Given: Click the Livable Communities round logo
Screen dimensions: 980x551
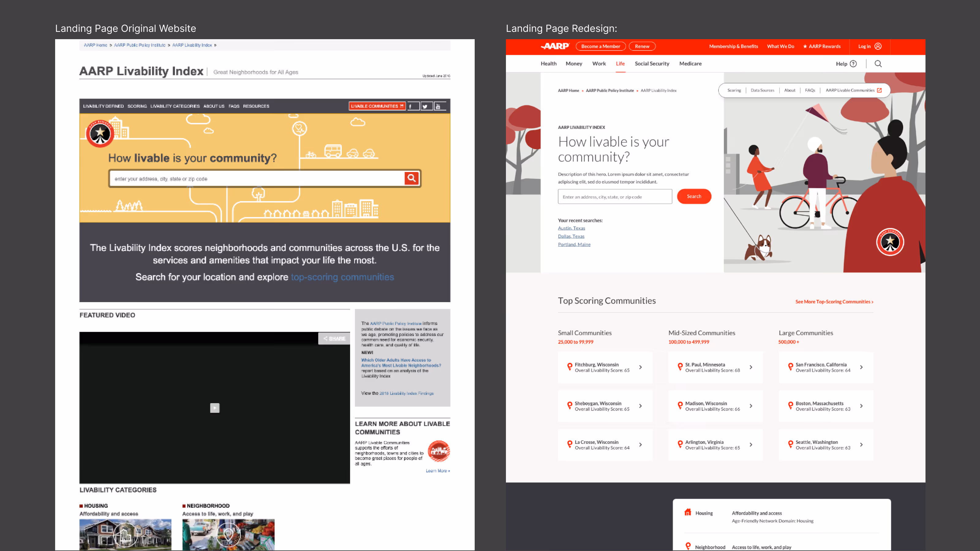Looking at the screenshot, I should (x=439, y=452).
